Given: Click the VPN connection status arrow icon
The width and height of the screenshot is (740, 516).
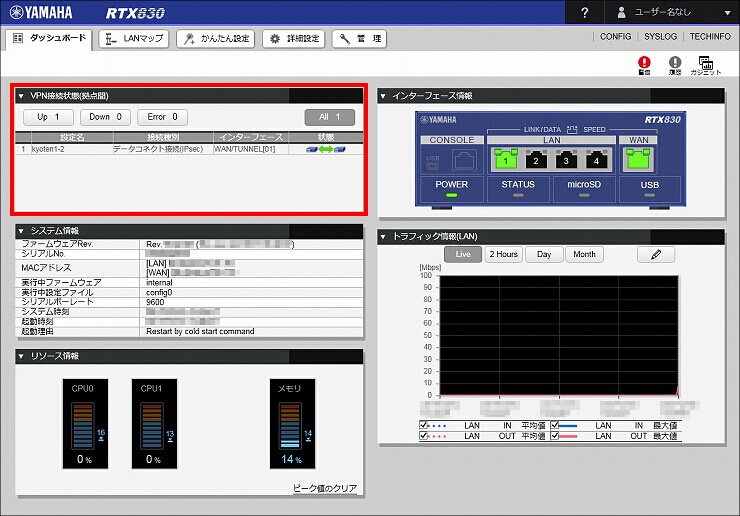Looking at the screenshot, I should pyautogui.click(x=326, y=149).
